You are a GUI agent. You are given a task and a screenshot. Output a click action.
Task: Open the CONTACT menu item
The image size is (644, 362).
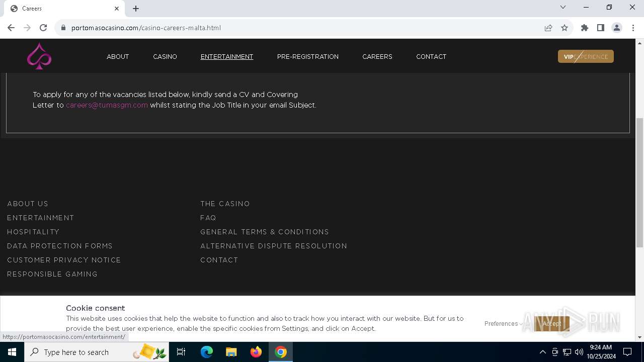click(431, 57)
